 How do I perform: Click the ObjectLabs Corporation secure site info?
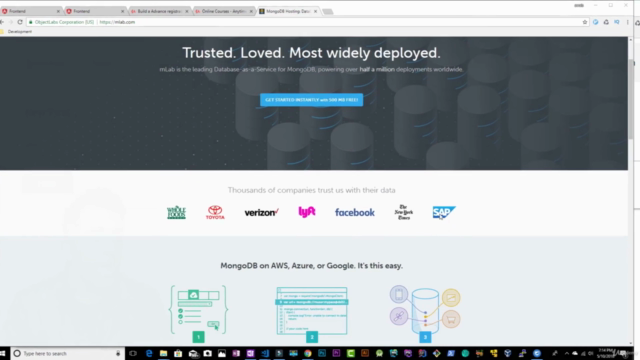pyautogui.click(x=61, y=22)
